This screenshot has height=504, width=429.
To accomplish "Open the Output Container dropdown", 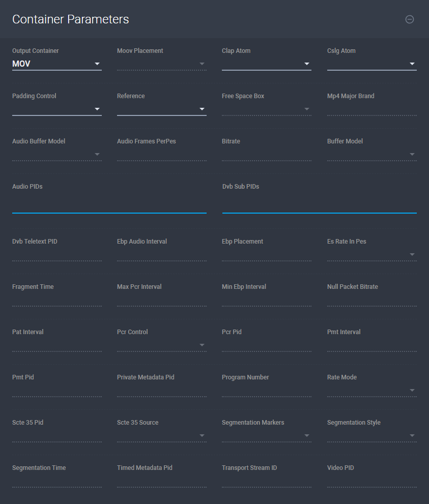I will click(56, 64).
